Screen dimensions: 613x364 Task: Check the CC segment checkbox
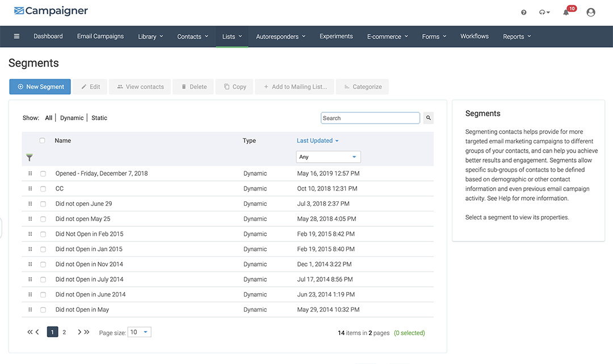(43, 189)
